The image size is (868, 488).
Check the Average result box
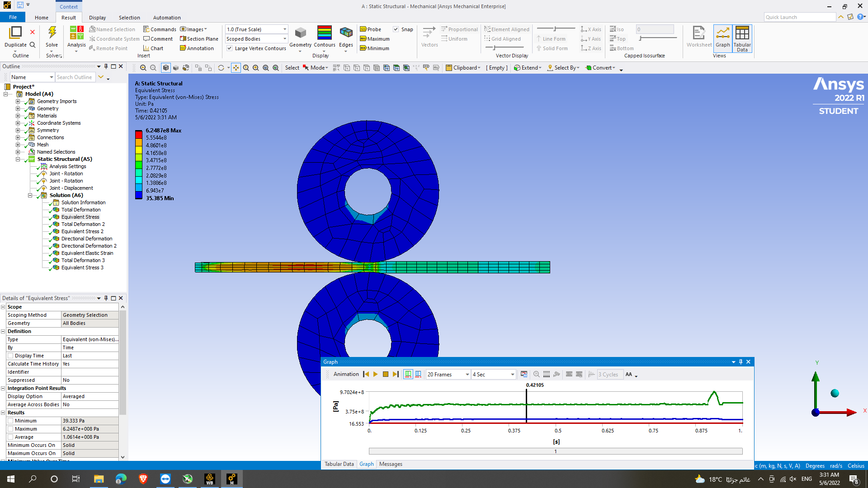tap(10, 437)
